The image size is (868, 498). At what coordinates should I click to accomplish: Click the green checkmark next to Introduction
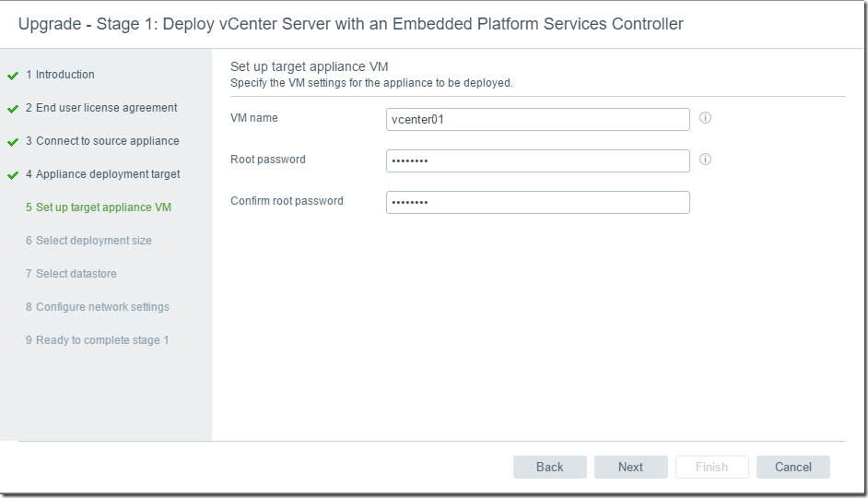click(13, 76)
